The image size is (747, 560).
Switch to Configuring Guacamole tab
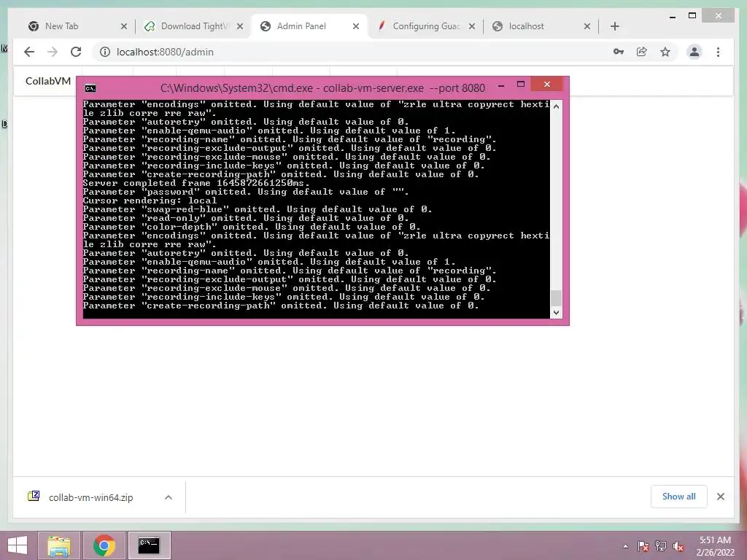pos(426,26)
